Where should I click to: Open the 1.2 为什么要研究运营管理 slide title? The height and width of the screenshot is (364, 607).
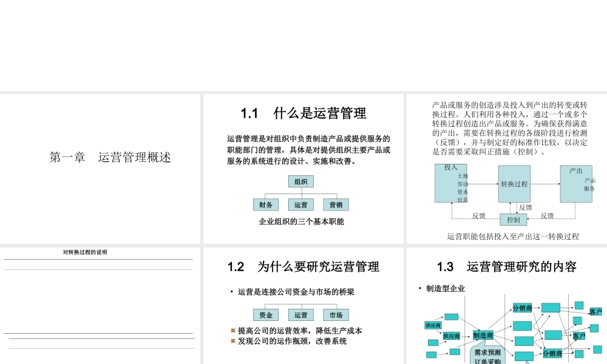click(303, 266)
